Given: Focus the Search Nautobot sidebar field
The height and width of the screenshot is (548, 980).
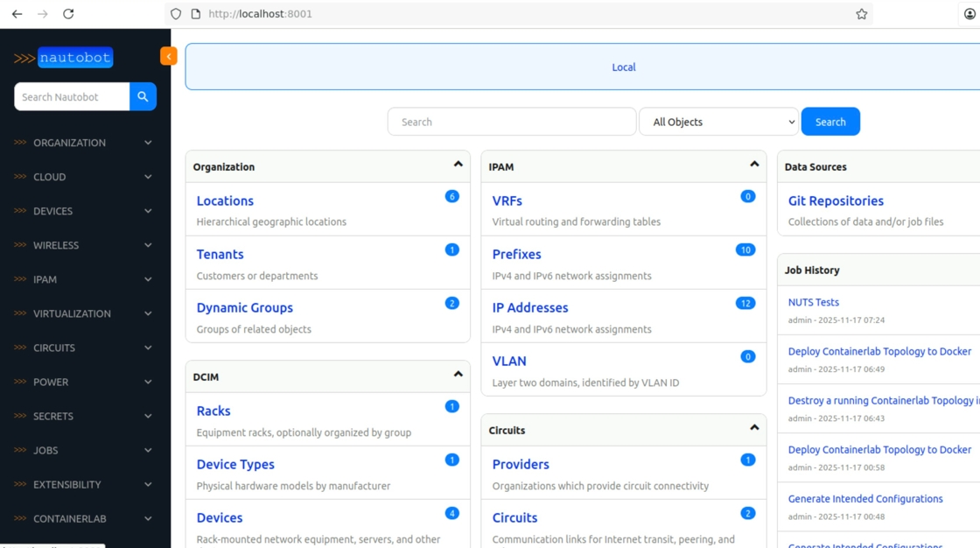Looking at the screenshot, I should point(72,97).
